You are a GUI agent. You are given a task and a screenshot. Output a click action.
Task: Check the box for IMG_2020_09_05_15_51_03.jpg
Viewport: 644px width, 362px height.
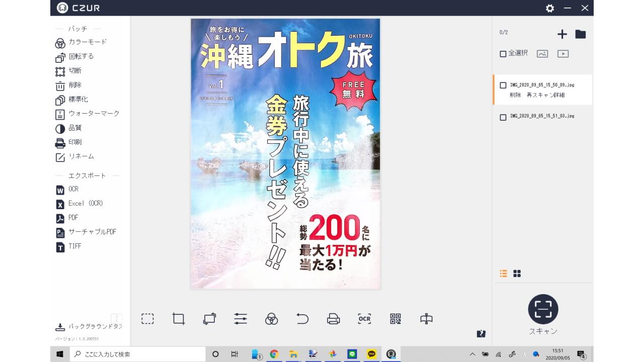(x=503, y=117)
